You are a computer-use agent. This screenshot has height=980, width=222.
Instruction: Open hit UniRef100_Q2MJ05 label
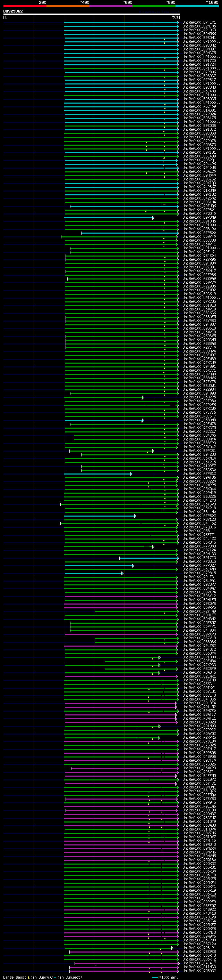199,26
